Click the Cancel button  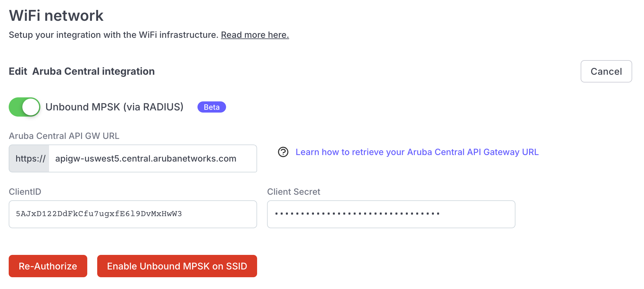click(x=606, y=71)
